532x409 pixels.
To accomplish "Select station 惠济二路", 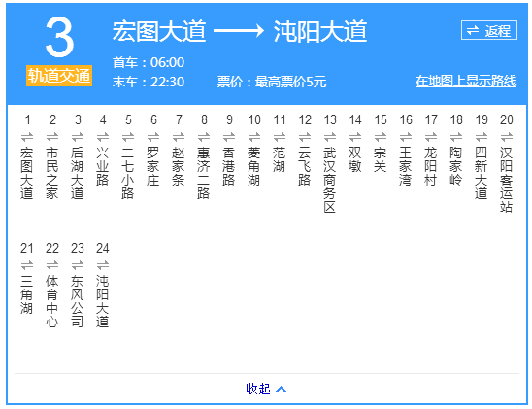I will [204, 173].
